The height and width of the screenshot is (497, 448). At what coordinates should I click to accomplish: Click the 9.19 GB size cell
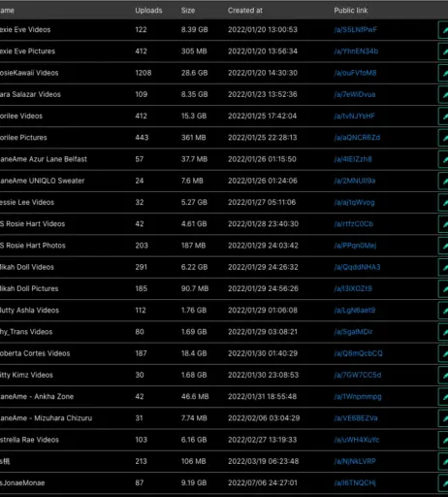point(194,483)
